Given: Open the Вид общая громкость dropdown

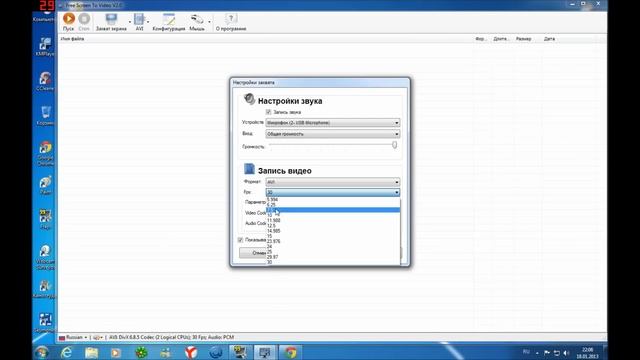Looking at the screenshot, I should point(333,134).
